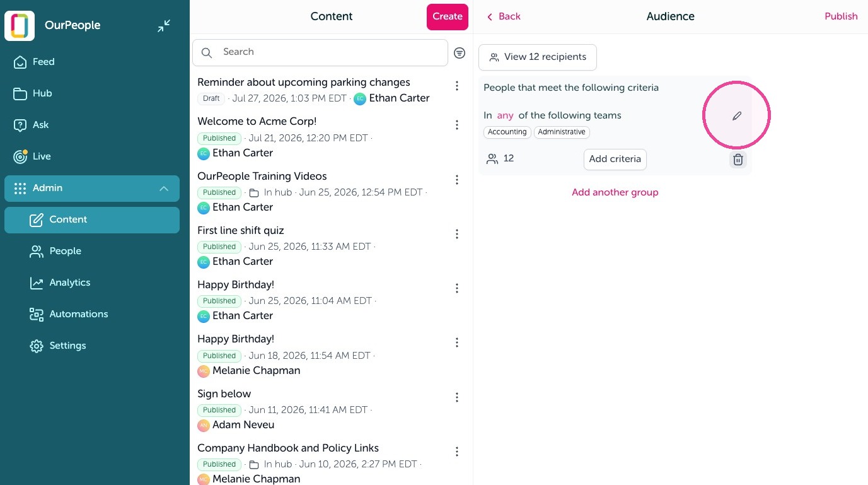Delete the audience group with trash icon
The height and width of the screenshot is (485, 868).
(738, 160)
